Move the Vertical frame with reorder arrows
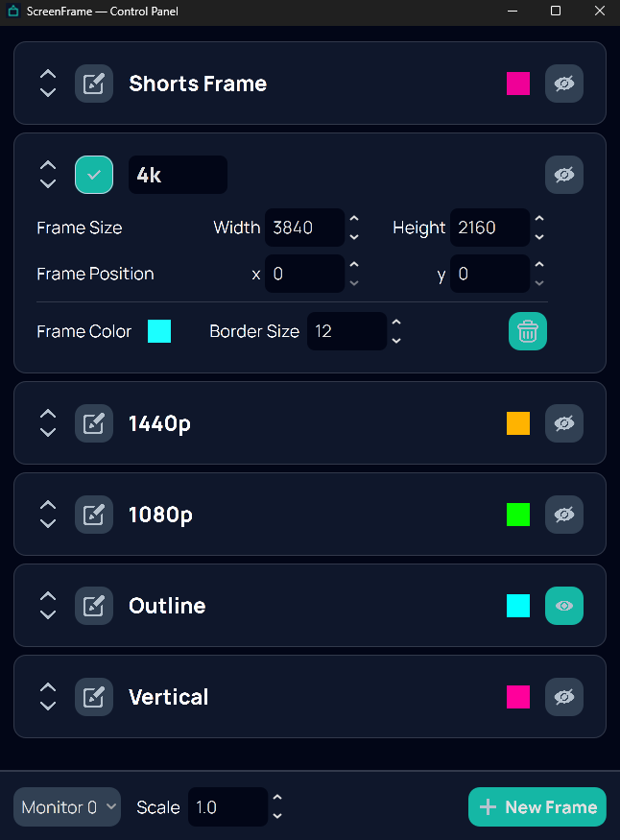 click(48, 697)
